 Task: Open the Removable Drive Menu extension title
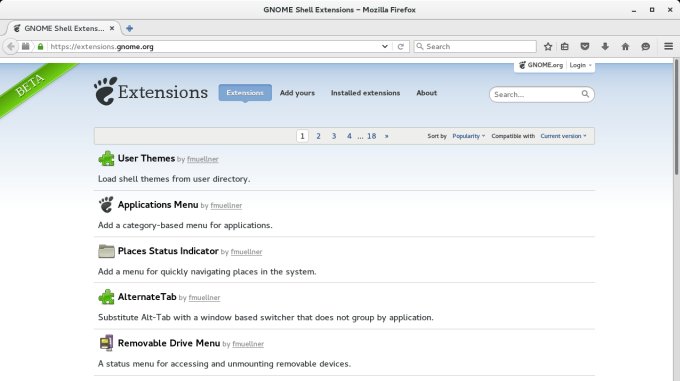169,343
